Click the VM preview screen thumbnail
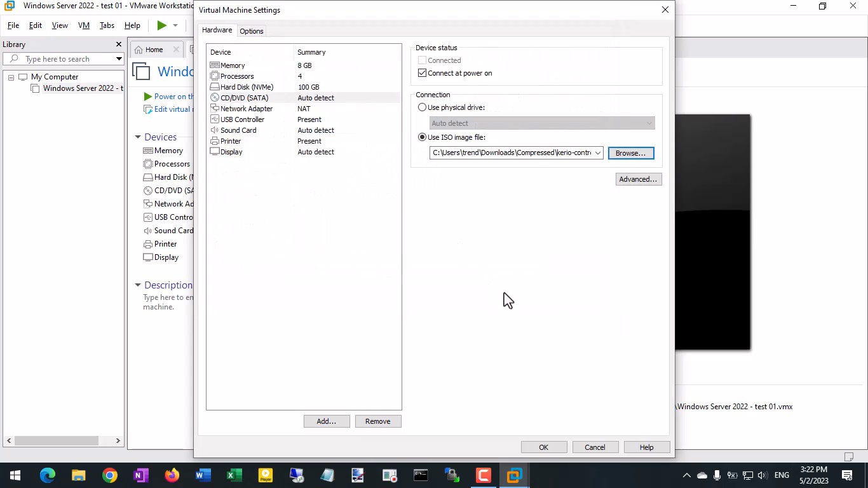This screenshot has height=488, width=868. (713, 232)
